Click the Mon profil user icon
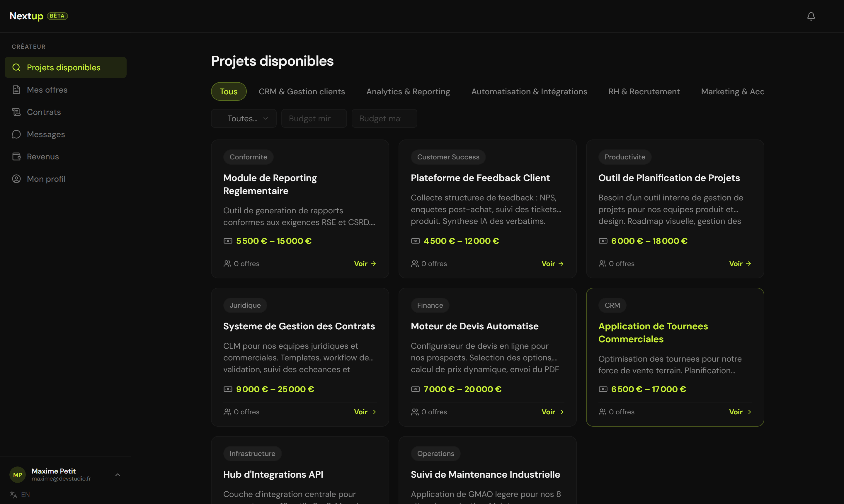The width and height of the screenshot is (844, 504). [16, 179]
